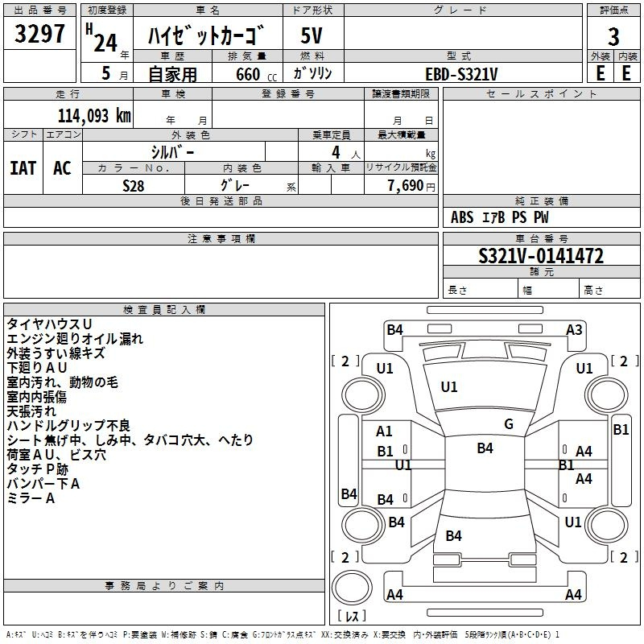The width and height of the screenshot is (644, 644).
Task: Click the color number S28
Action: [134, 184]
